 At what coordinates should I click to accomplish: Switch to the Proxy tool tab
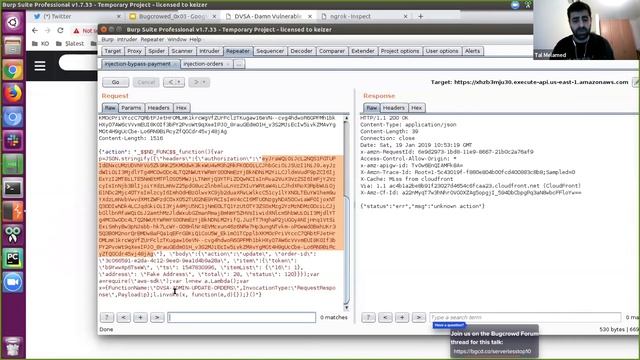coord(134,51)
